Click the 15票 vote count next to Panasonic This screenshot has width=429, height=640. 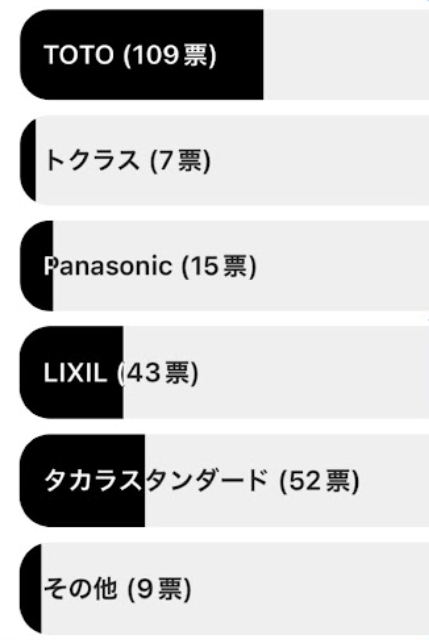(x=219, y=266)
